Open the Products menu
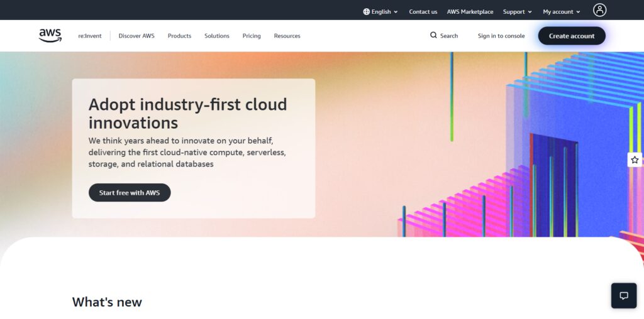 (179, 36)
